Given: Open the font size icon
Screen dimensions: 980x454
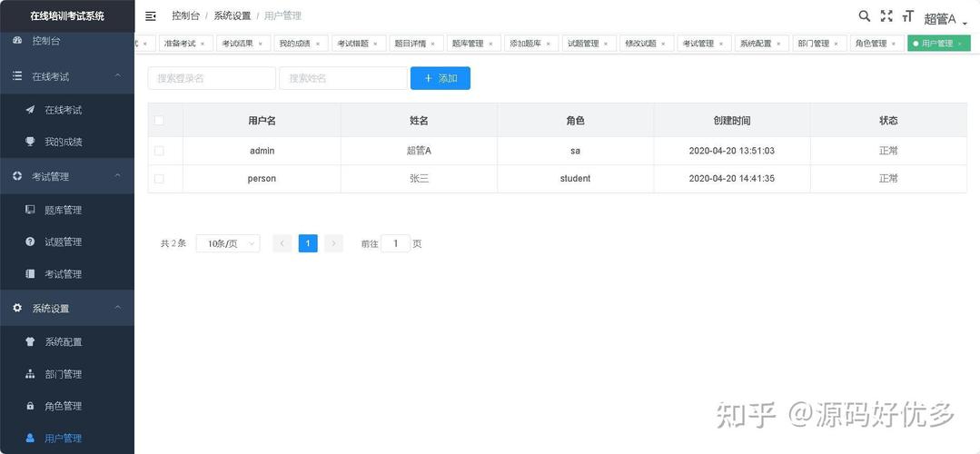Looking at the screenshot, I should click(x=908, y=16).
